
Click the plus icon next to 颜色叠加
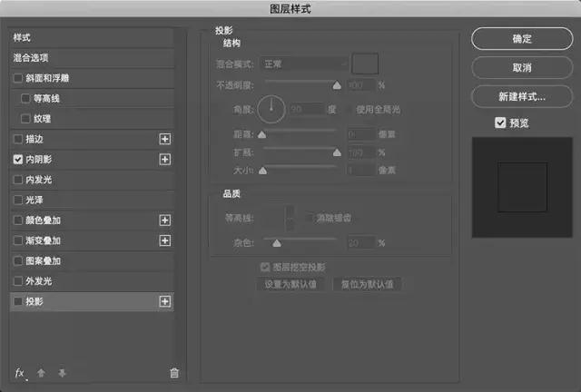(164, 220)
